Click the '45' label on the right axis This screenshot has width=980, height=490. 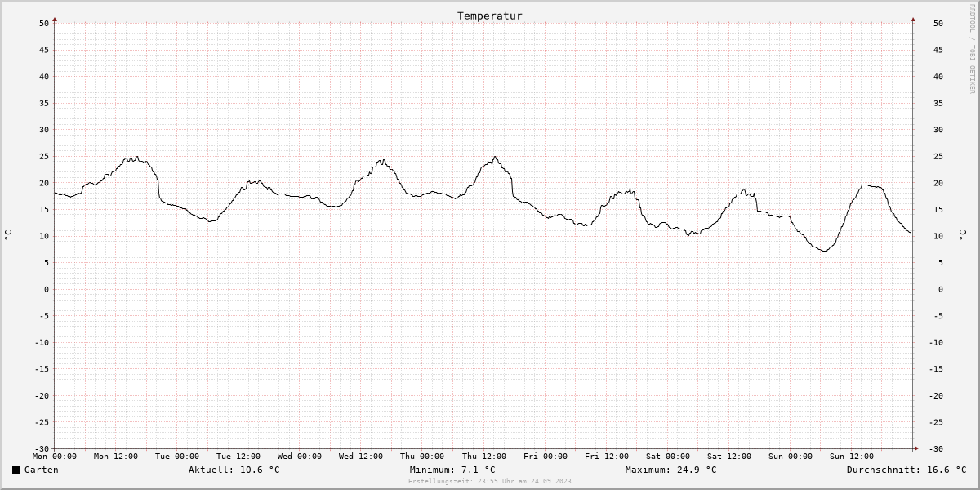coord(938,50)
